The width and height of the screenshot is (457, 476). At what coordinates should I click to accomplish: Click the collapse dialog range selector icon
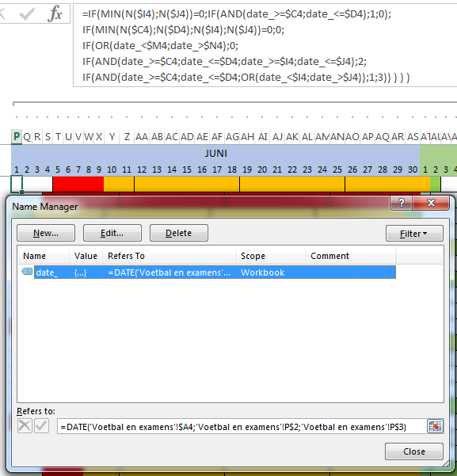tap(435, 427)
